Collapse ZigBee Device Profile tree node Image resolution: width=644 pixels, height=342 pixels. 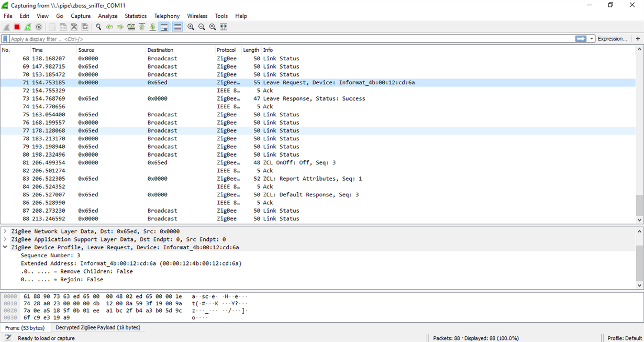pos(5,247)
